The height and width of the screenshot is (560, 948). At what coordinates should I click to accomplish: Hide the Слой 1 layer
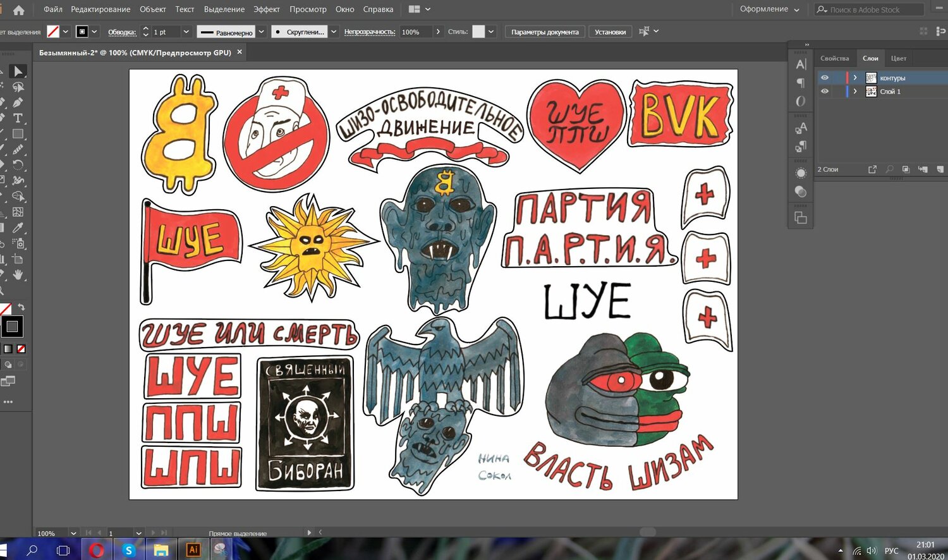pos(825,92)
